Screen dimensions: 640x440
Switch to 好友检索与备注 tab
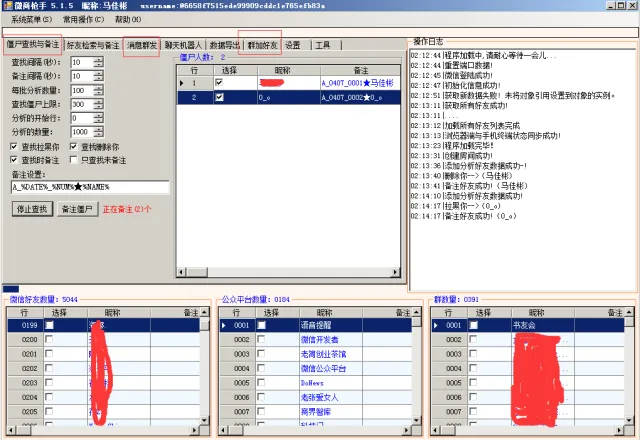(93, 45)
